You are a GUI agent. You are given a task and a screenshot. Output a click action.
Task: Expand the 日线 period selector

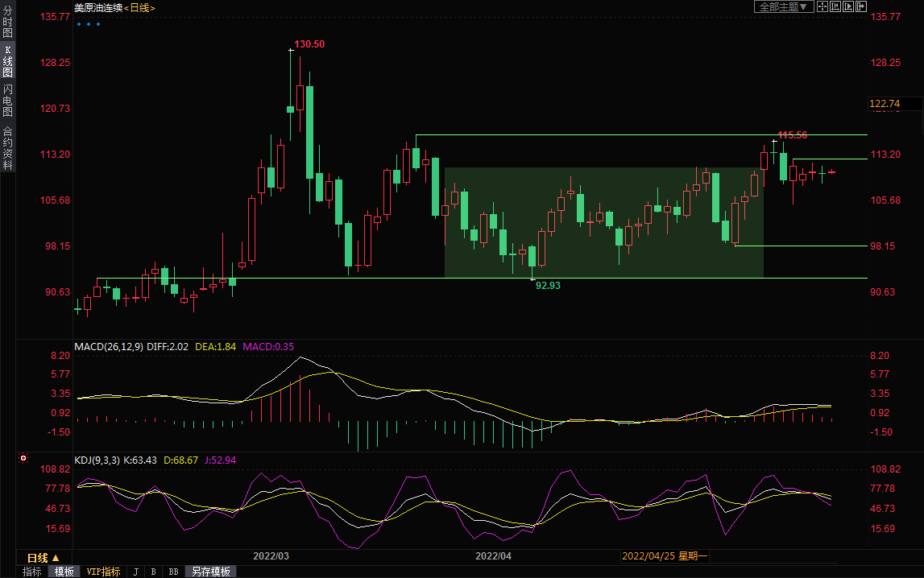(44, 558)
